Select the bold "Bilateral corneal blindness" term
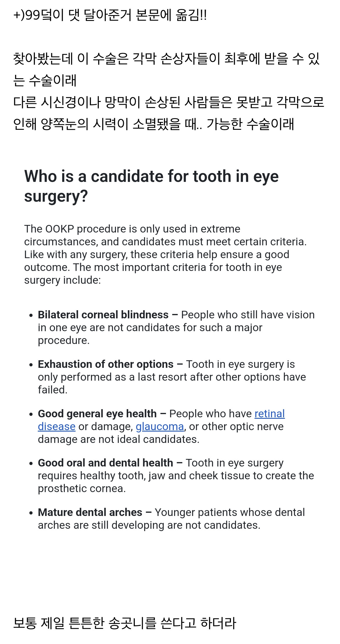 tap(103, 315)
